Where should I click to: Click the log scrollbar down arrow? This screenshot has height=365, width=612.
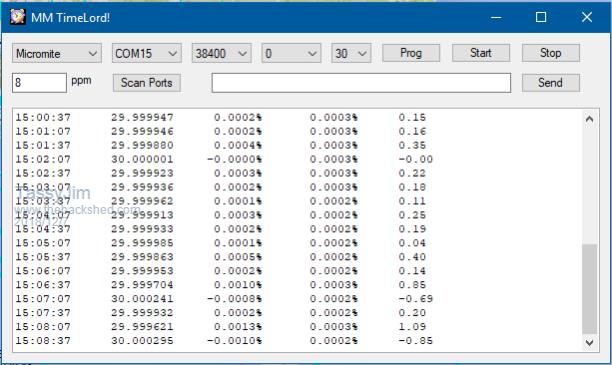tap(589, 343)
